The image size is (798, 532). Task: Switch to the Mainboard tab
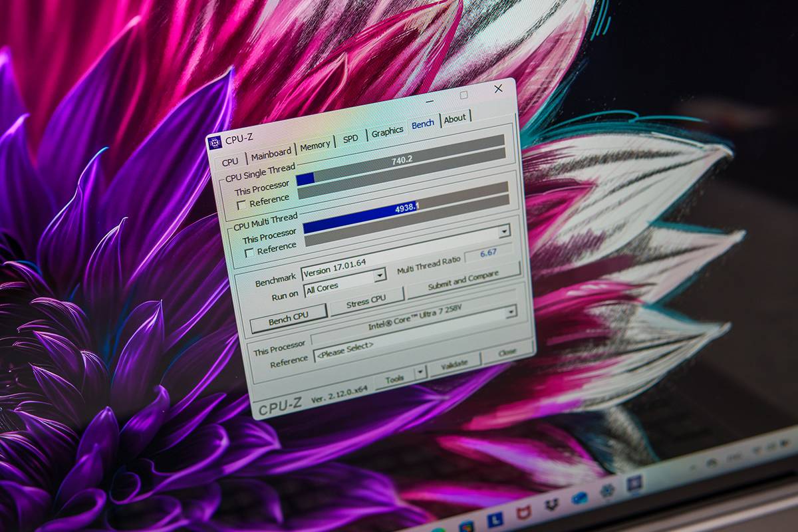coord(271,154)
